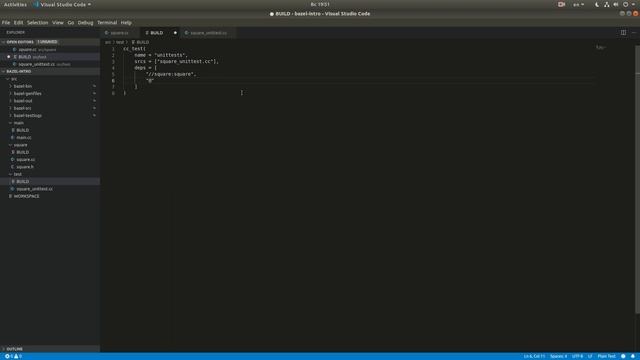Image resolution: width=640 pixels, height=360 pixels.
Task: Change the Plain Text language mode
Action: click(x=606, y=356)
